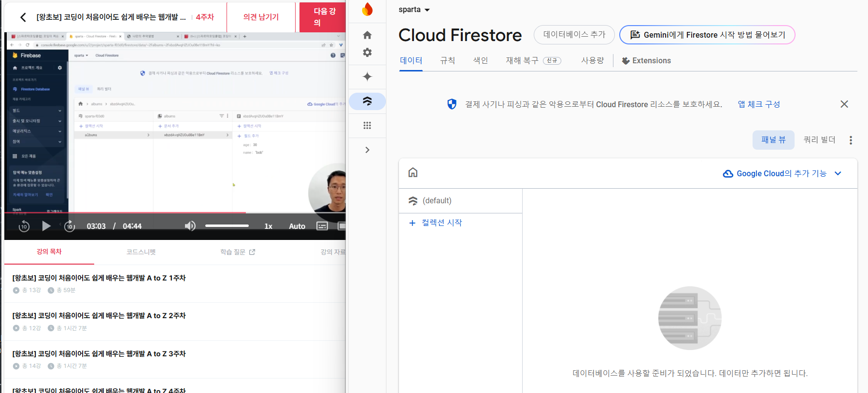This screenshot has width=868, height=393.
Task: Switch to the 코드스니펫 tab
Action: point(141,252)
